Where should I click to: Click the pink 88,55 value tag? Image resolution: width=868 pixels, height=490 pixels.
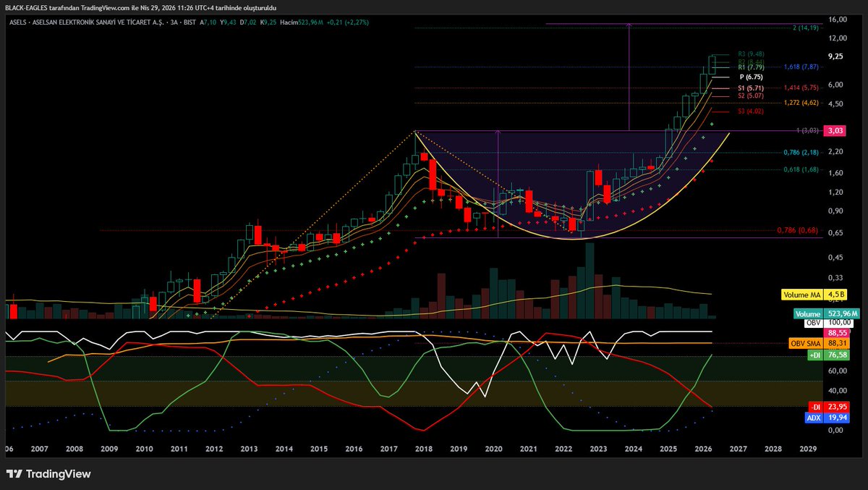coord(835,333)
